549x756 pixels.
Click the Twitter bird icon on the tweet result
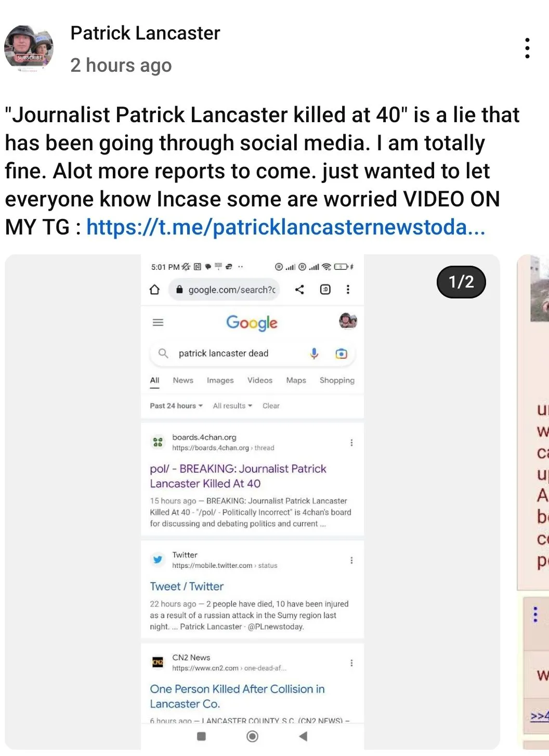pos(159,559)
